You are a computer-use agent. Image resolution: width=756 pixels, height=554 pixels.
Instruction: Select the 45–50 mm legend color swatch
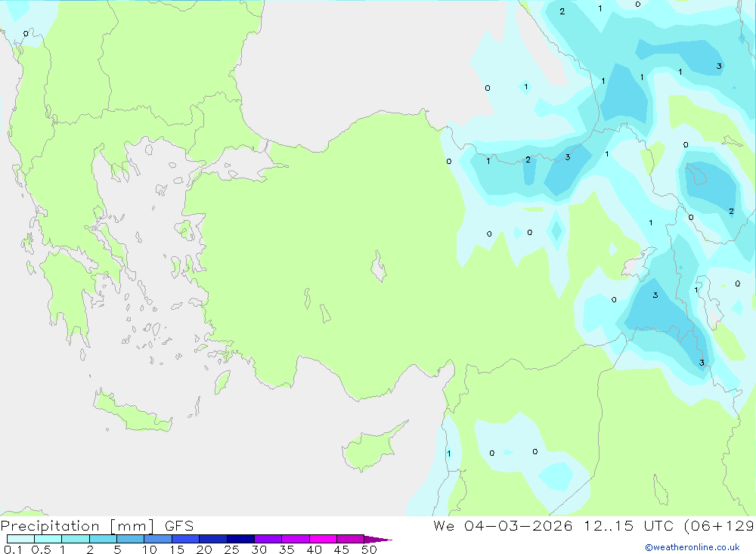coord(351,539)
